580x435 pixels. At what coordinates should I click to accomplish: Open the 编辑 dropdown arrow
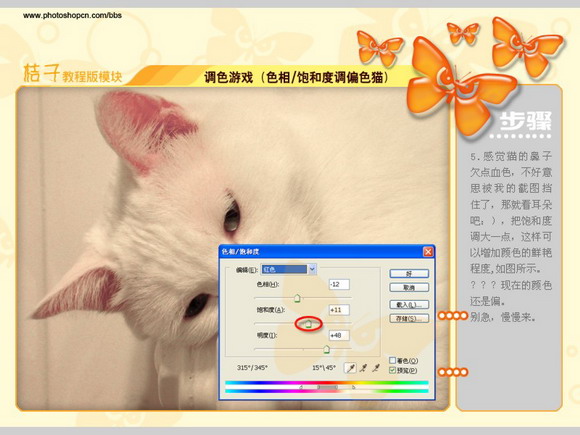click(312, 269)
